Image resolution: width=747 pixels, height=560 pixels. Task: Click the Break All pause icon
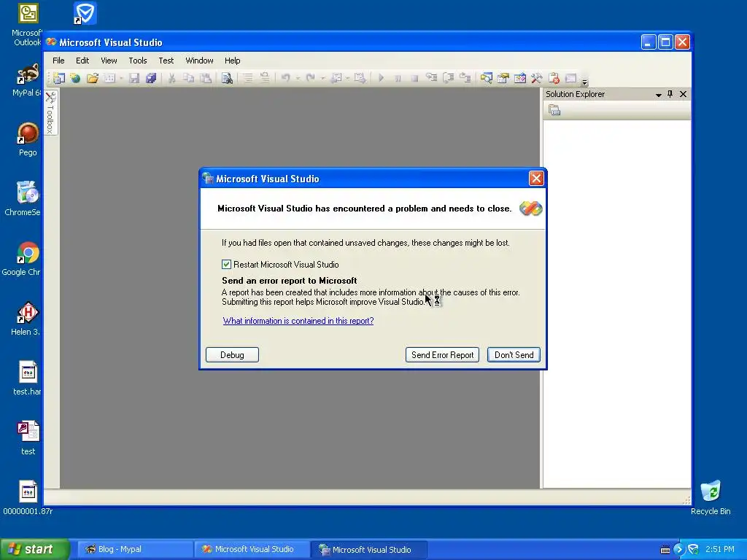pos(398,78)
